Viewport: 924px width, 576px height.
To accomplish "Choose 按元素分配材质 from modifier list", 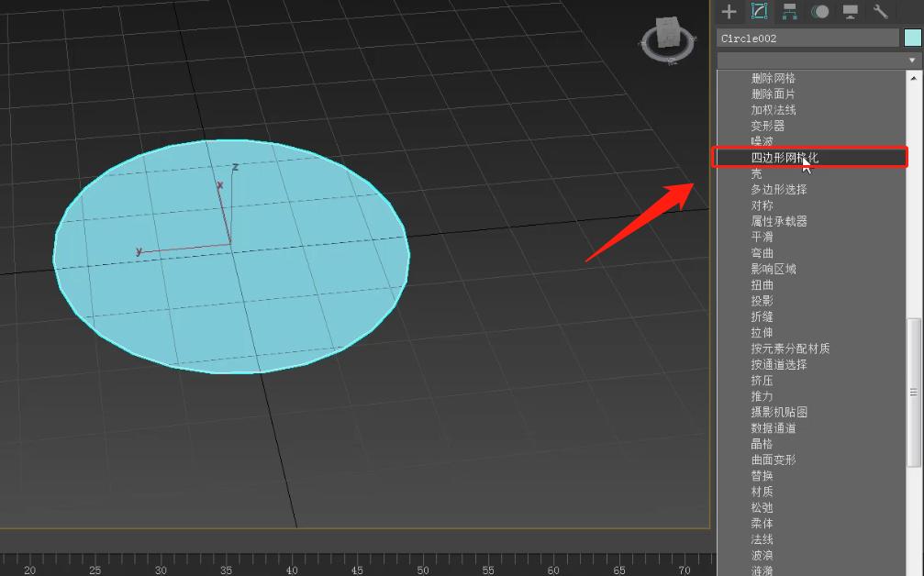I will point(790,349).
